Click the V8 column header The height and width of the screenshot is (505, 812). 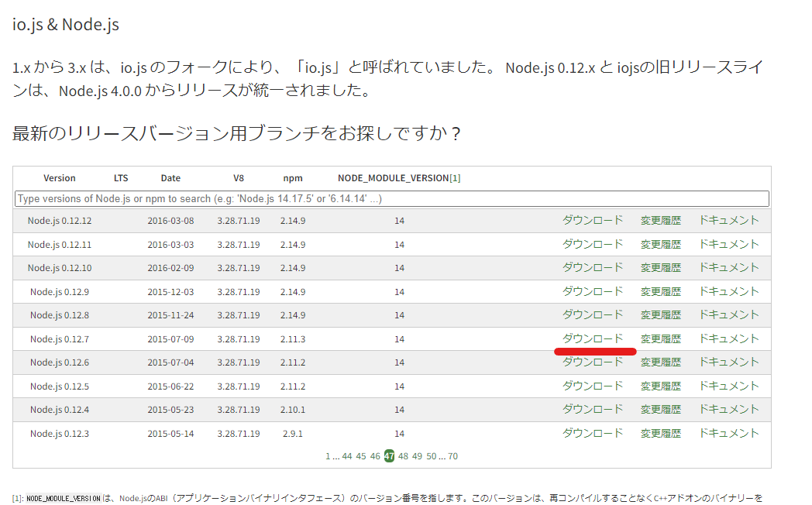238,178
